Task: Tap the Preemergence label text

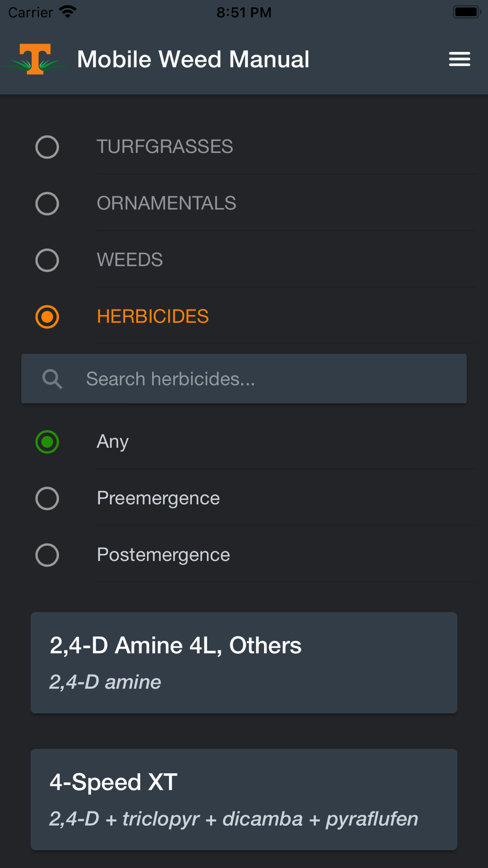Action: click(x=158, y=498)
